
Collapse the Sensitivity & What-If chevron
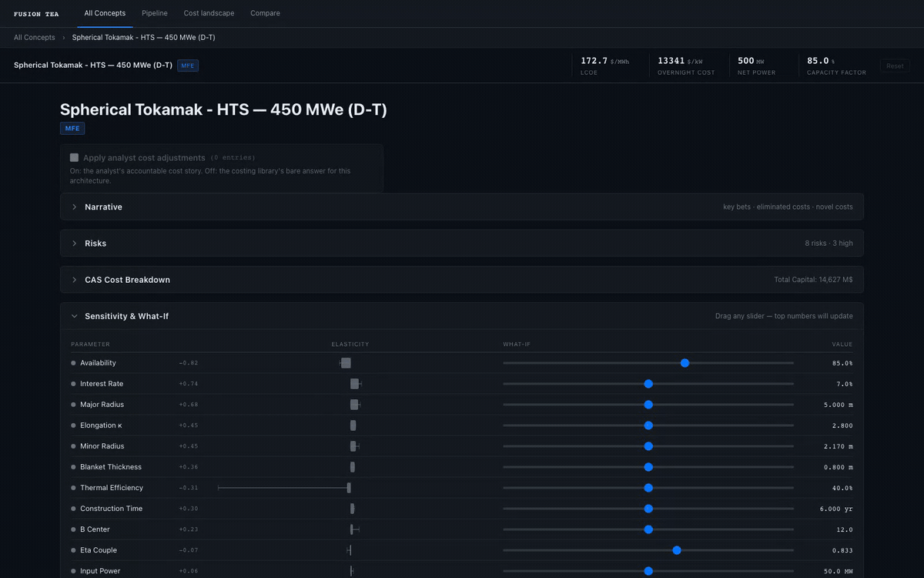click(75, 316)
